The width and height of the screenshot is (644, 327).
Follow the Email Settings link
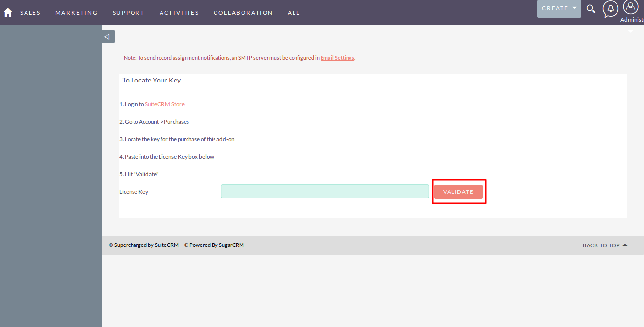[337, 58]
